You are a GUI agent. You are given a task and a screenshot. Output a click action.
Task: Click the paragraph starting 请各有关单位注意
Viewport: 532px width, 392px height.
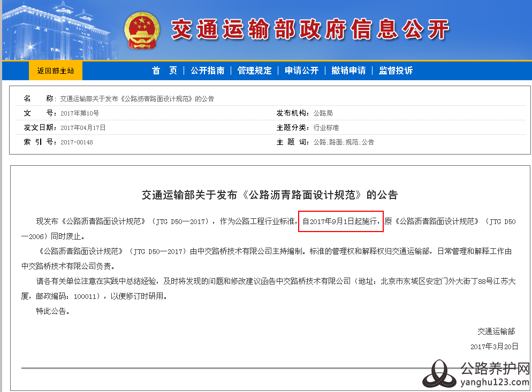point(268,289)
